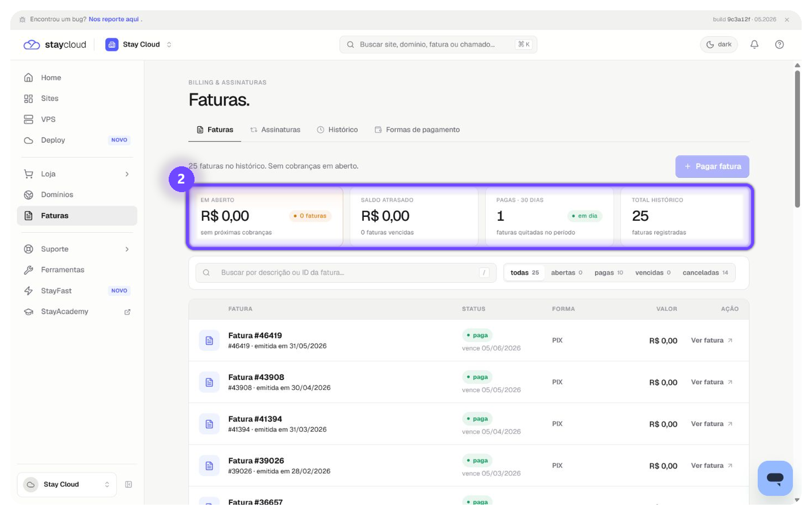812x515 pixels.
Task: Click the Home house icon
Action: coord(28,77)
